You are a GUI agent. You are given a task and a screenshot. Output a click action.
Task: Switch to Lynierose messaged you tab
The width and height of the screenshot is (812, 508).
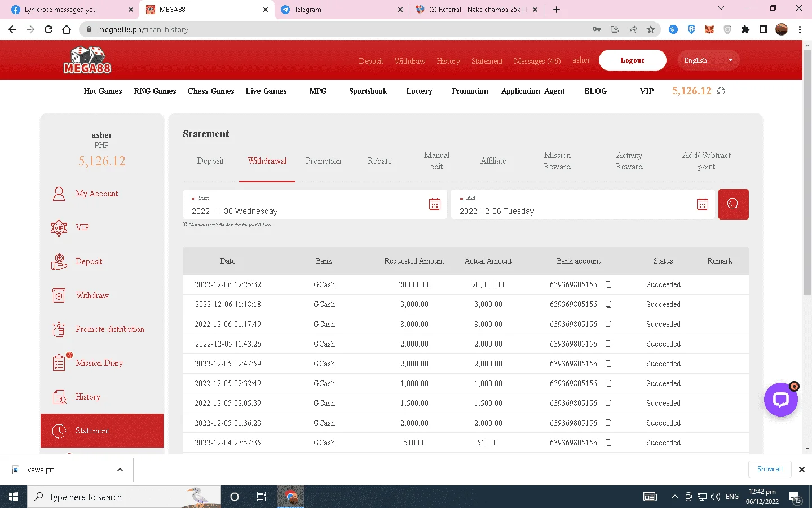pos(72,10)
